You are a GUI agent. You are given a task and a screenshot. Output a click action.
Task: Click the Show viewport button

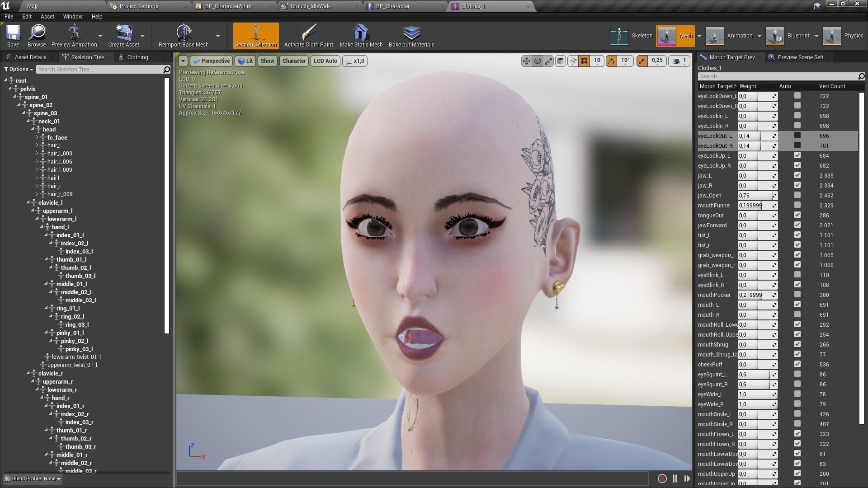267,61
